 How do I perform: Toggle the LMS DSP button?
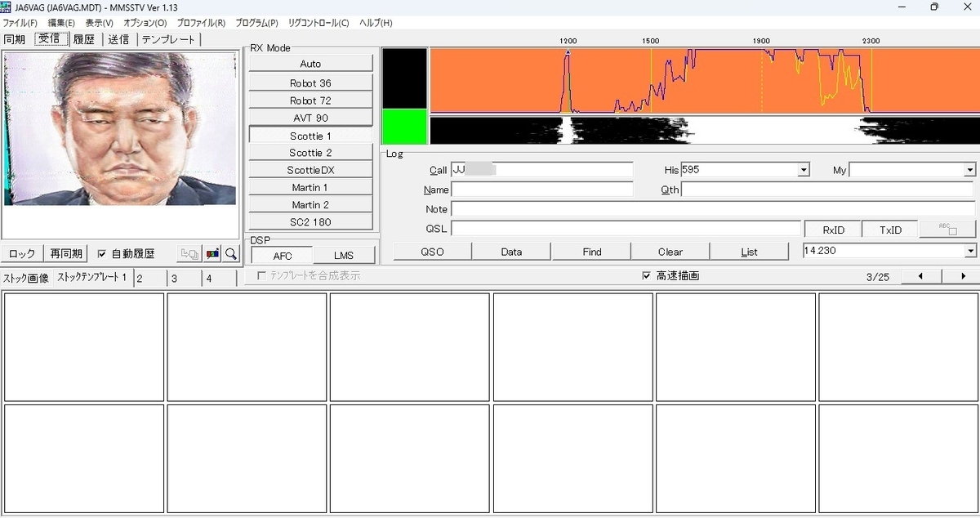[344, 256]
